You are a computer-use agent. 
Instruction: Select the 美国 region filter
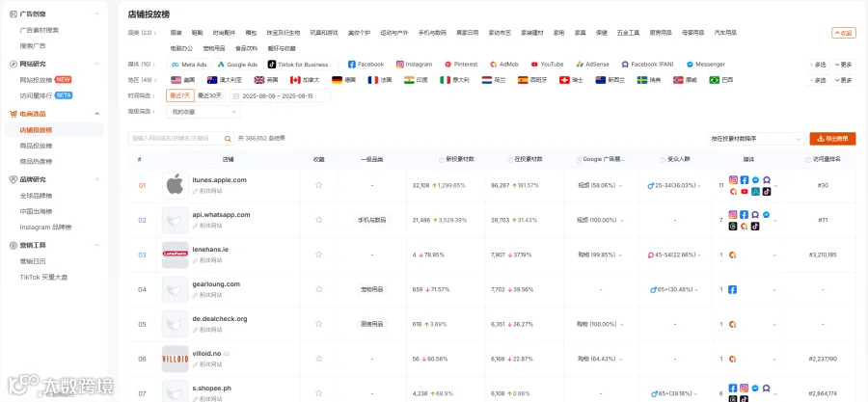point(183,80)
